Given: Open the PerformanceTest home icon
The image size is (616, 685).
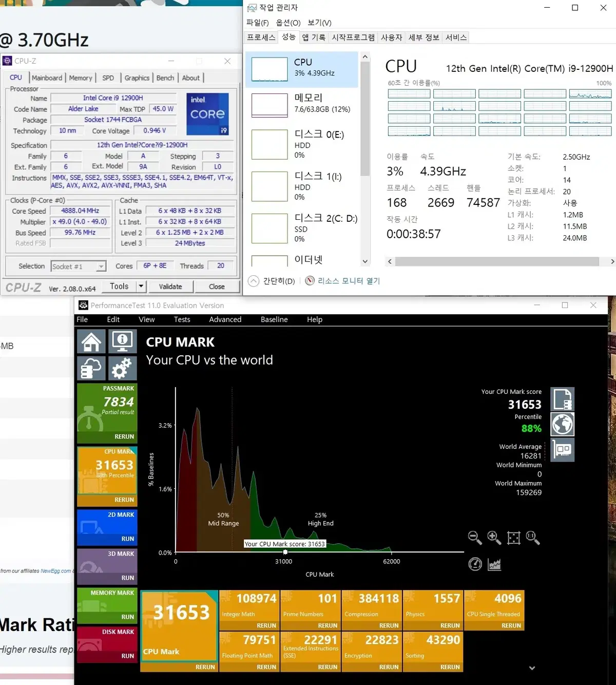Looking at the screenshot, I should point(91,341).
